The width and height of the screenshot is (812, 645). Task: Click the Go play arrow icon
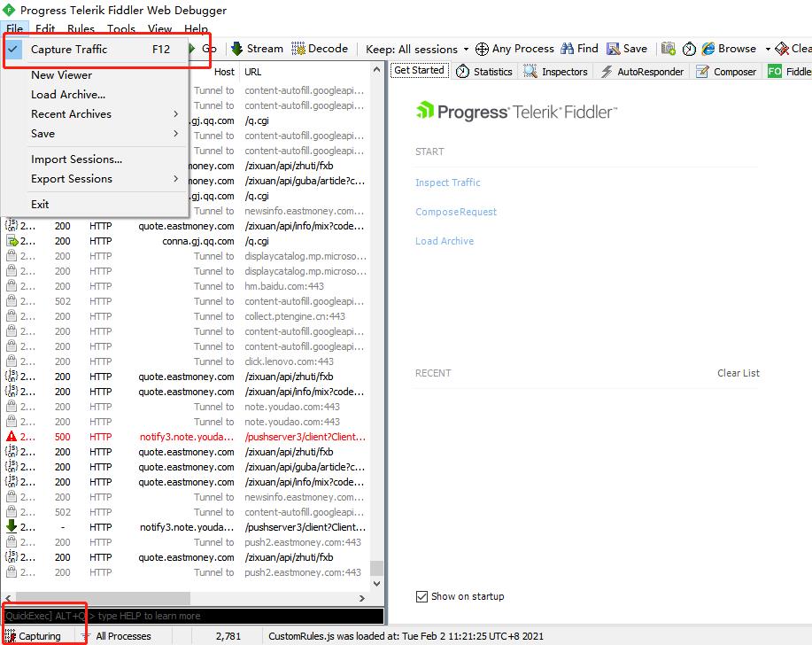(192, 49)
